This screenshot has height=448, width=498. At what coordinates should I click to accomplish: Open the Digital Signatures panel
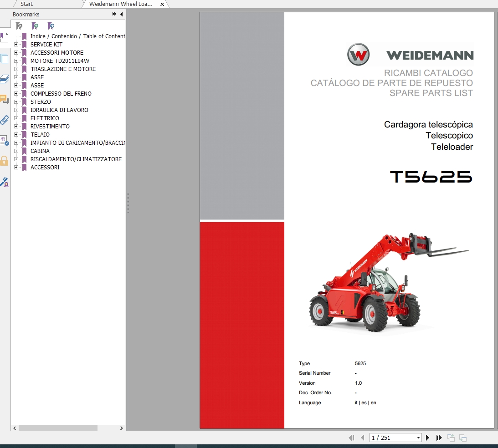(5, 182)
